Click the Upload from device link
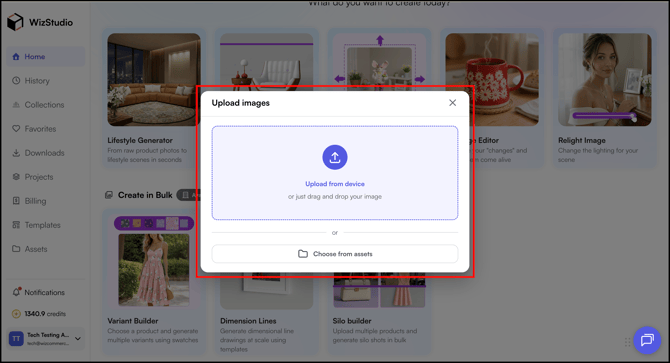 coord(335,184)
